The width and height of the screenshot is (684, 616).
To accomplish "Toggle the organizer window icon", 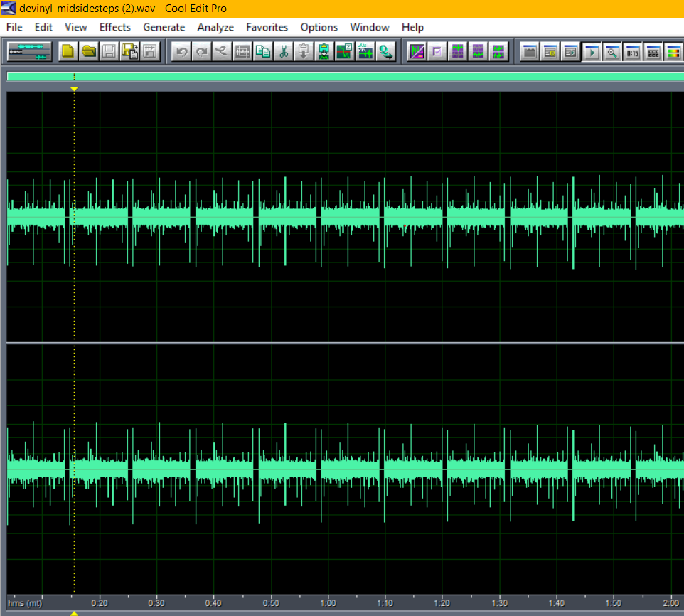I will pos(530,51).
